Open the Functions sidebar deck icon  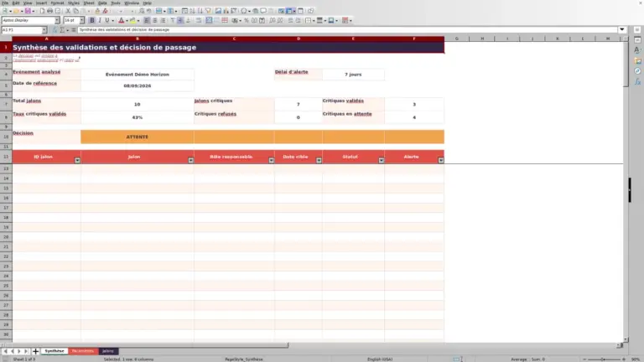[637, 81]
